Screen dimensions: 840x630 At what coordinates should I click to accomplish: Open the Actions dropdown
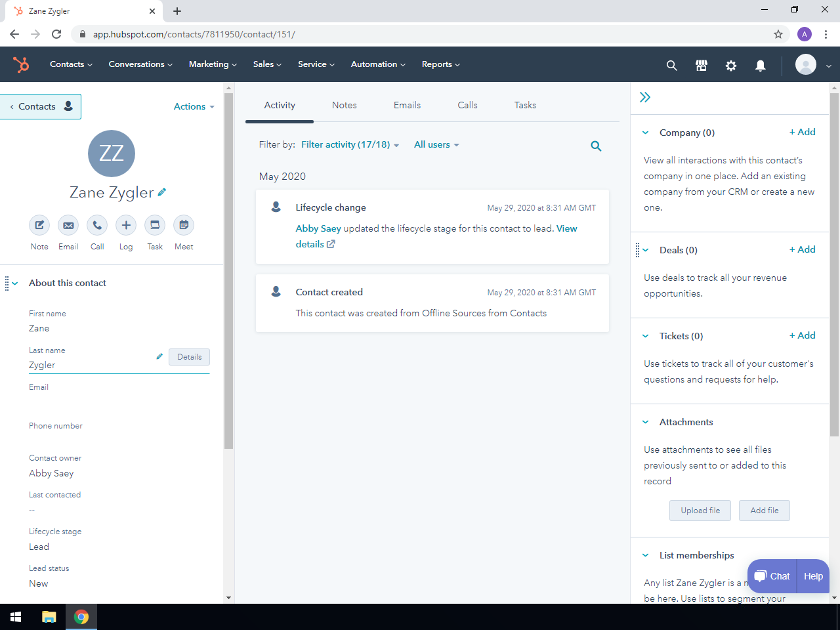(x=194, y=106)
